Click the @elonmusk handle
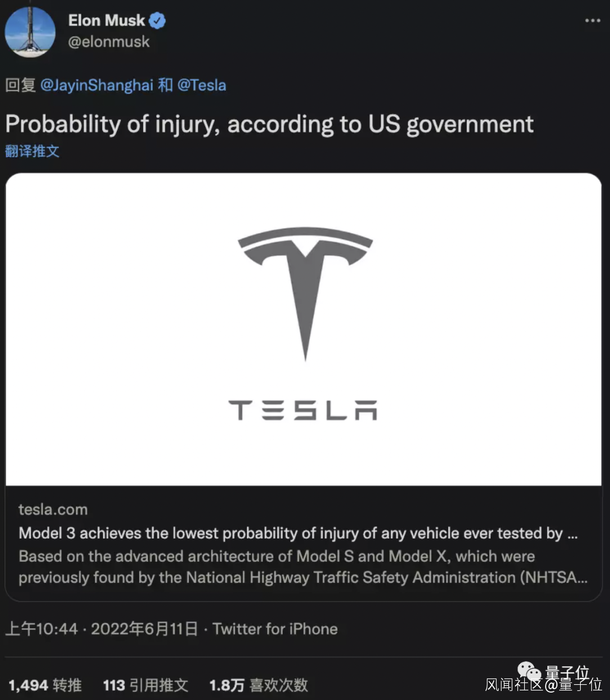610x700 pixels. [x=109, y=42]
